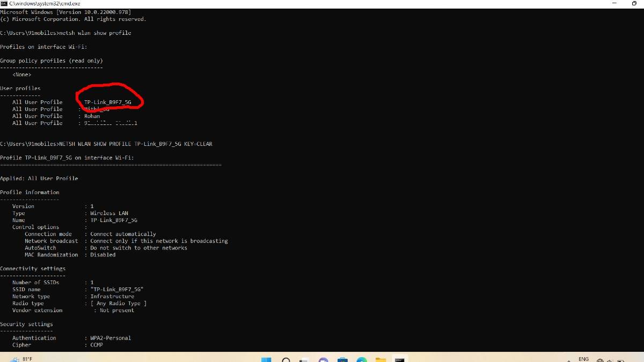Click the Microsoft Corporation copyright line

tap(73, 19)
